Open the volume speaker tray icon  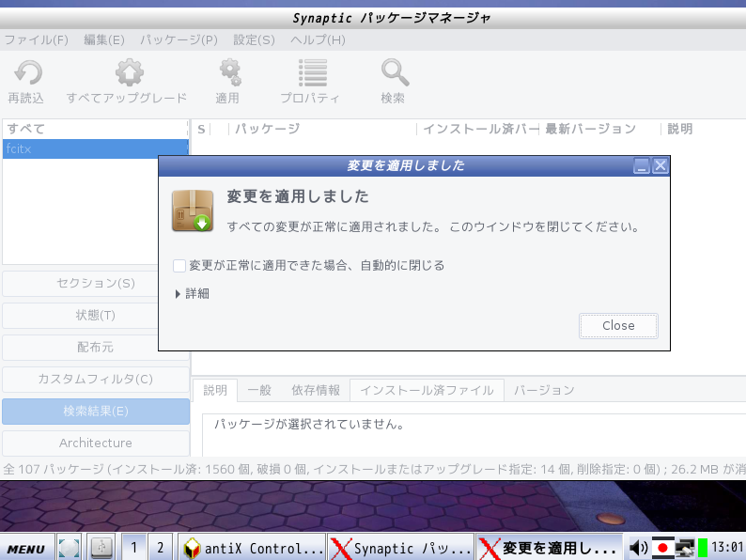pos(638,548)
